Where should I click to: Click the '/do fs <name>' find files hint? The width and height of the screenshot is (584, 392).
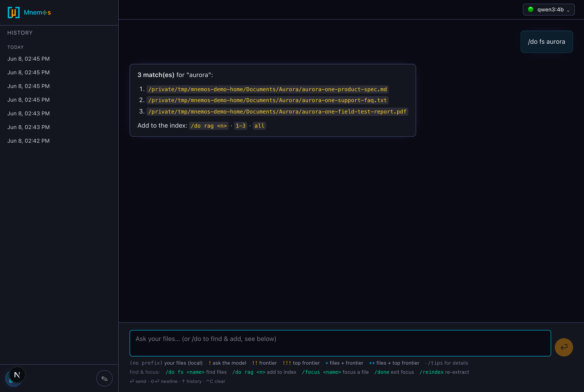click(196, 372)
